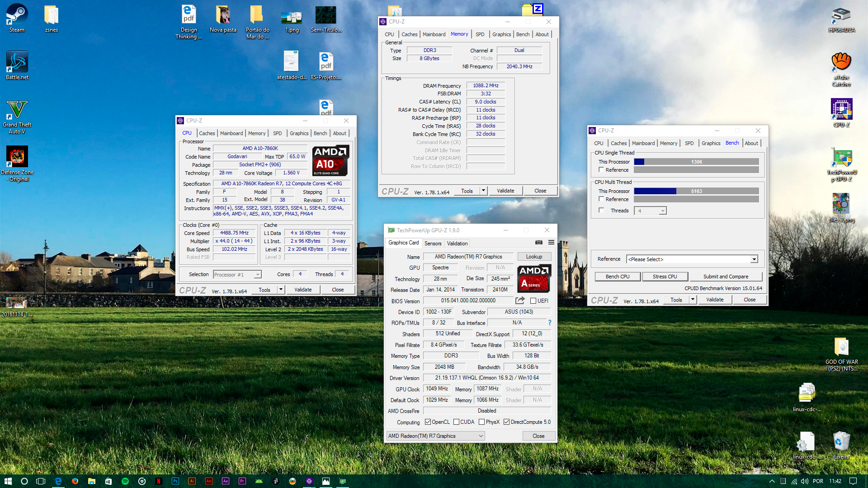Toggle the PhysX checkbox
Image resolution: width=868 pixels, height=488 pixels.
tap(481, 422)
